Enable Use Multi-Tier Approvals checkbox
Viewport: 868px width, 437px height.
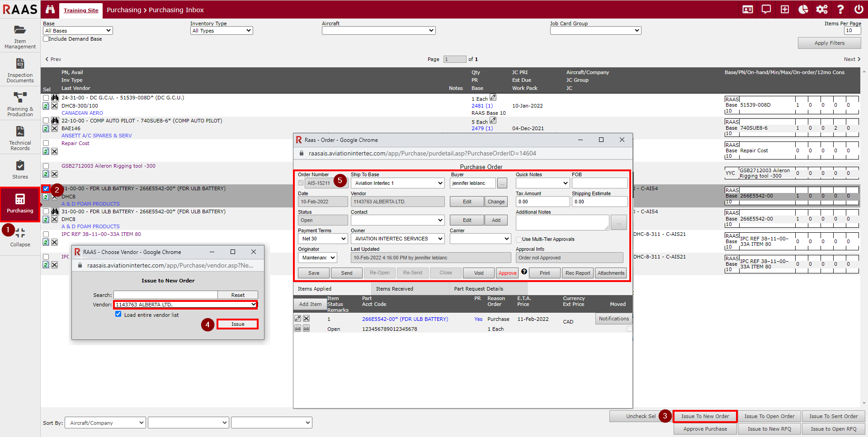coord(519,240)
